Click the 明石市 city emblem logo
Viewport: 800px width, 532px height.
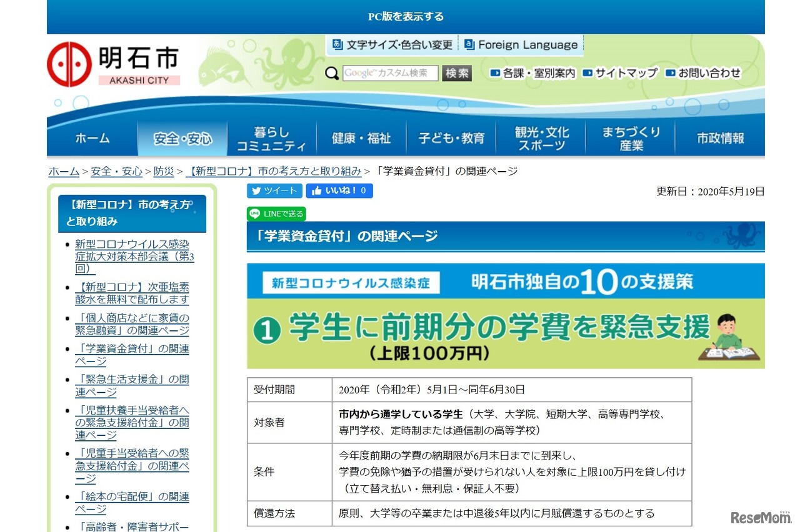coord(69,62)
